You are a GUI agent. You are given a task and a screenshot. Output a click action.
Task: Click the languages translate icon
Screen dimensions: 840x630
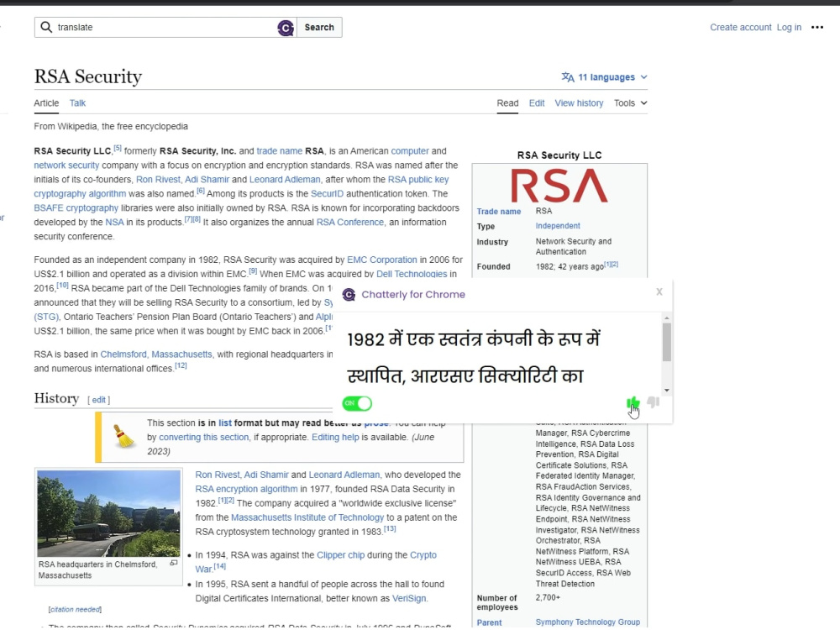pos(567,77)
